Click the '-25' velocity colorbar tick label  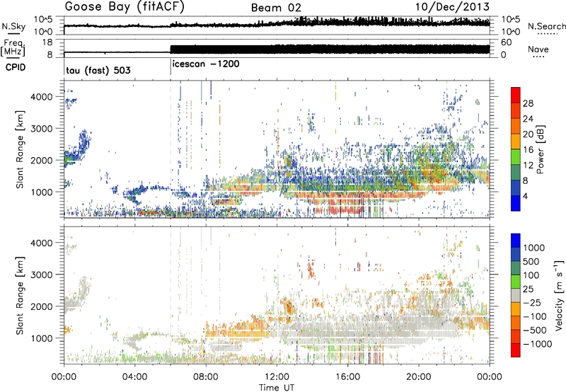pyautogui.click(x=532, y=302)
